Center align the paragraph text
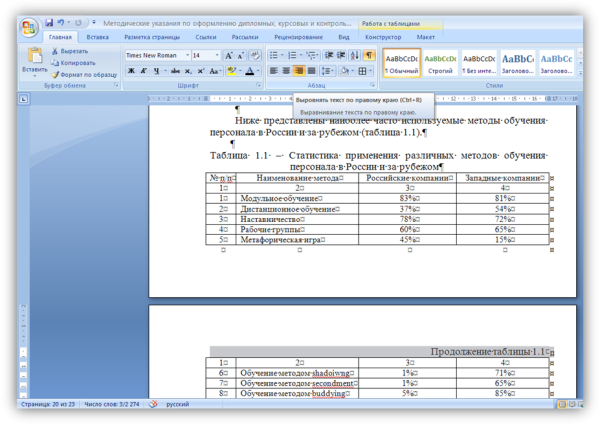 point(286,71)
